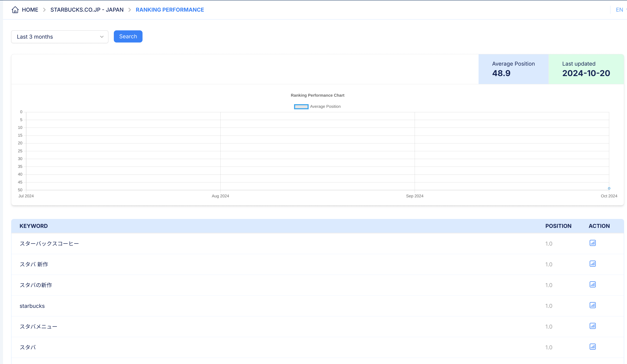The height and width of the screenshot is (364, 627).
Task: Select keyword スターバックスコーヒー
Action: point(49,244)
